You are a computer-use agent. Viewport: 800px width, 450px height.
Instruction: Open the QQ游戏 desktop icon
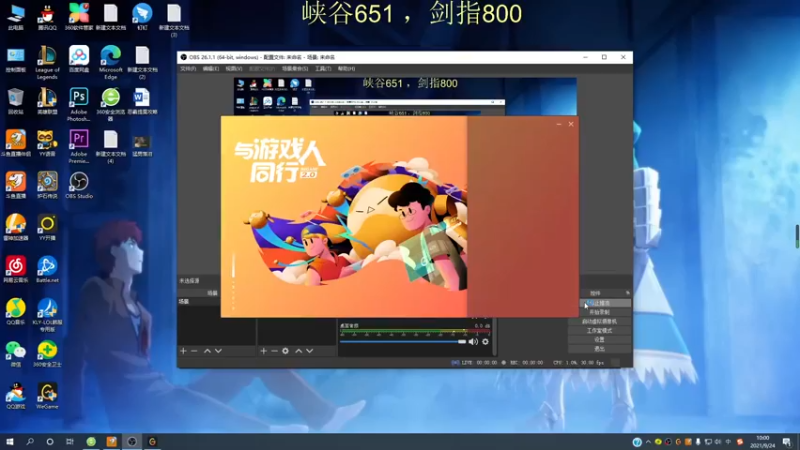pyautogui.click(x=15, y=396)
